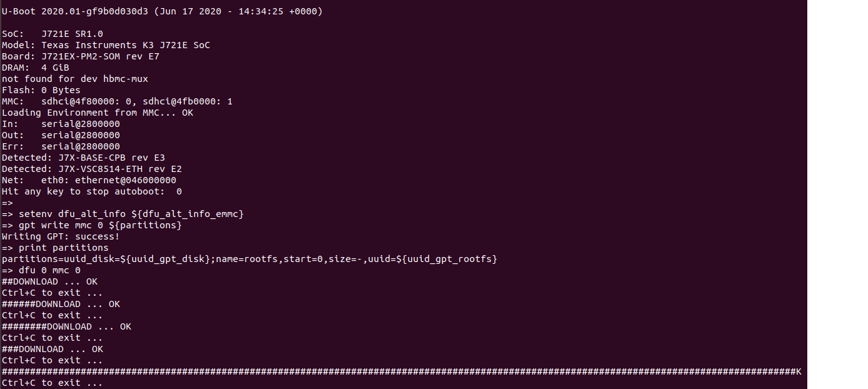Click the 'Net: eth0: ethernet@046000000' line

pos(89,180)
